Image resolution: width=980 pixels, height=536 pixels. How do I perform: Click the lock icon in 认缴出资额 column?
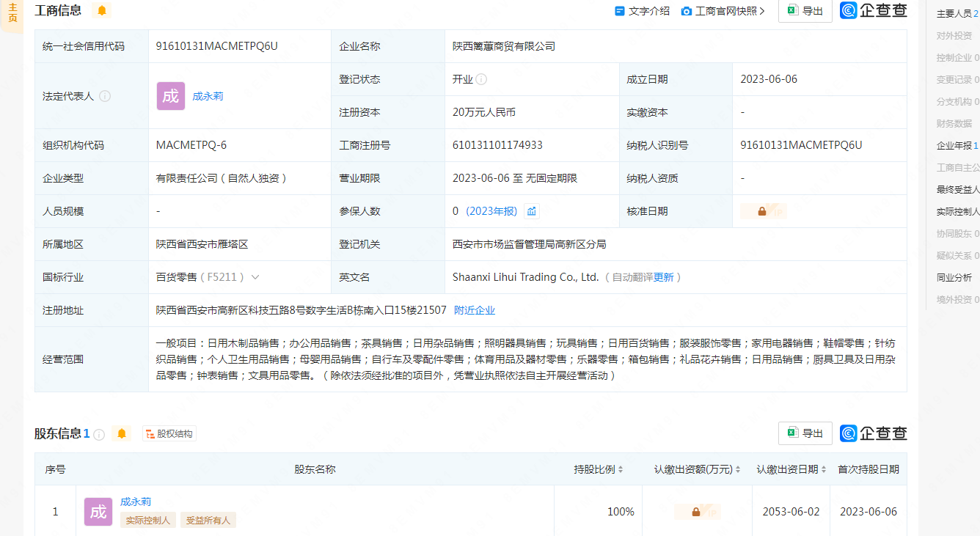click(696, 512)
